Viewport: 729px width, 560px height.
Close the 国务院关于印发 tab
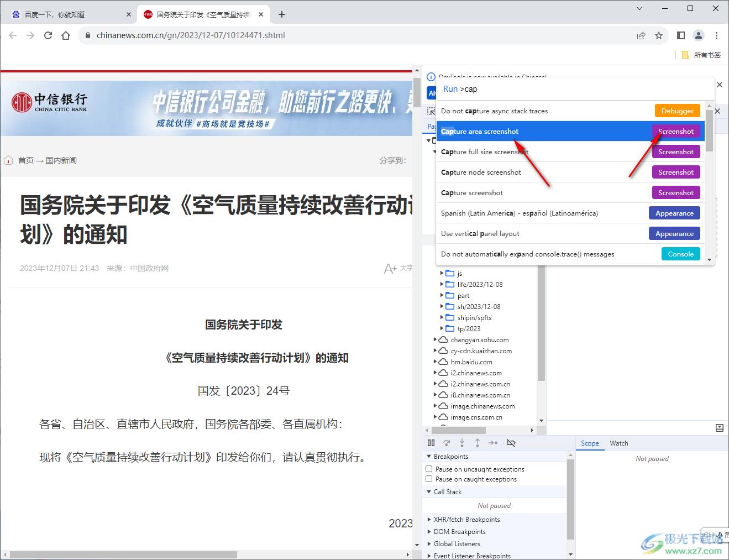tap(261, 14)
